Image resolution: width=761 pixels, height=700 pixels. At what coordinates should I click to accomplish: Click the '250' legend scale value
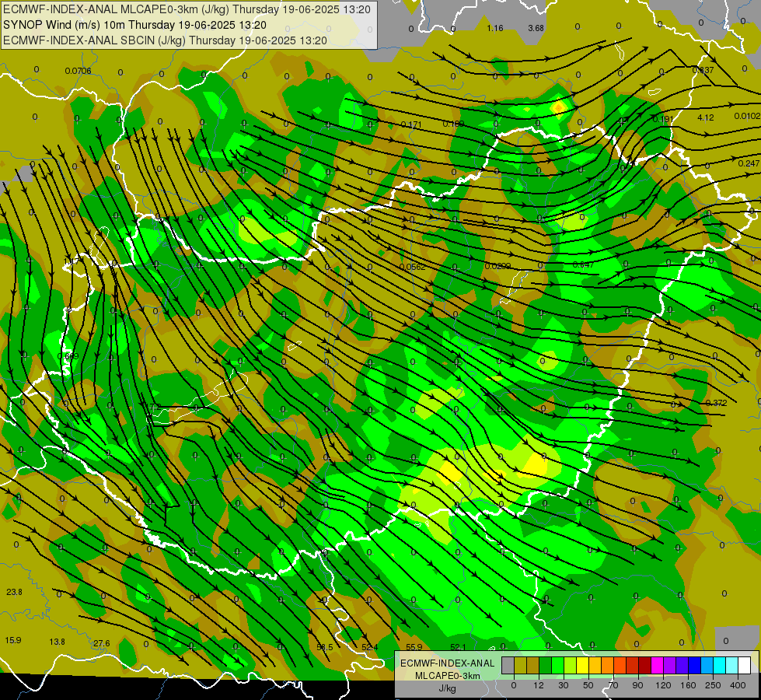713,685
